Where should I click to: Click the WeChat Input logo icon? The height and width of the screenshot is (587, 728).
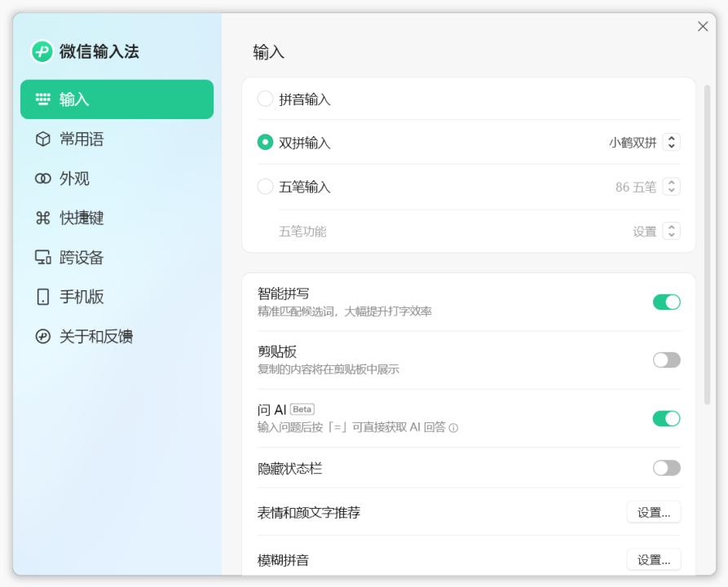42,51
